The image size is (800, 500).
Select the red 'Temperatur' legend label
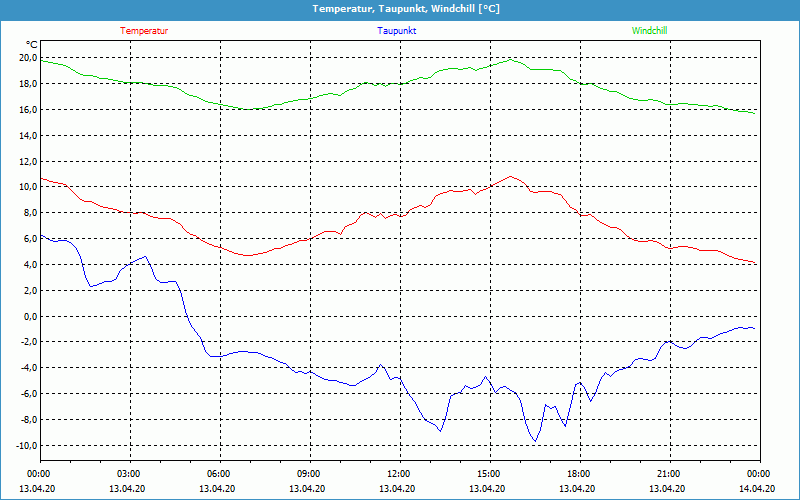point(144,31)
